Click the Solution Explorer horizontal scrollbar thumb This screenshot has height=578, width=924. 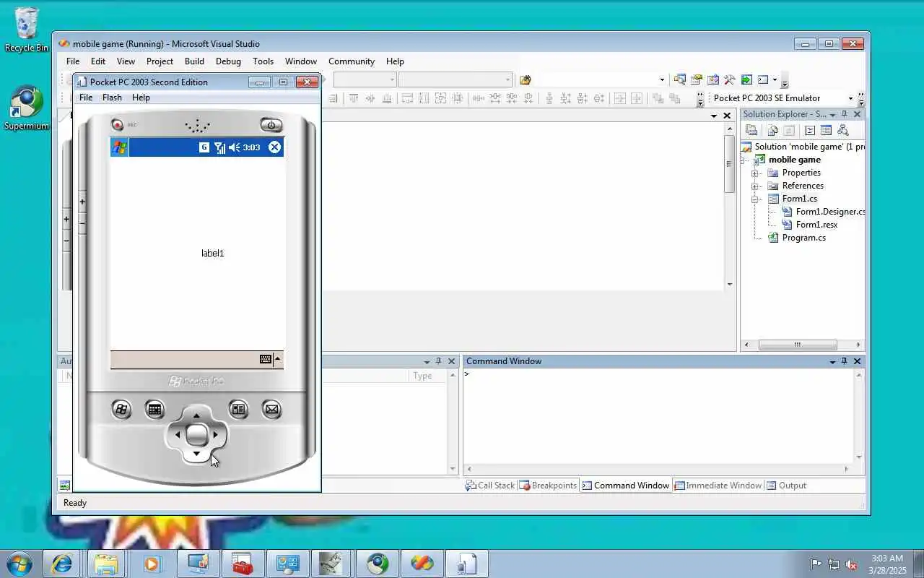798,345
